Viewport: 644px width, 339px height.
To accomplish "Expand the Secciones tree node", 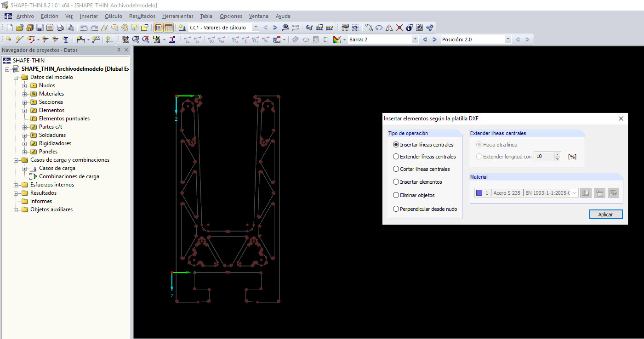I will coord(25,102).
